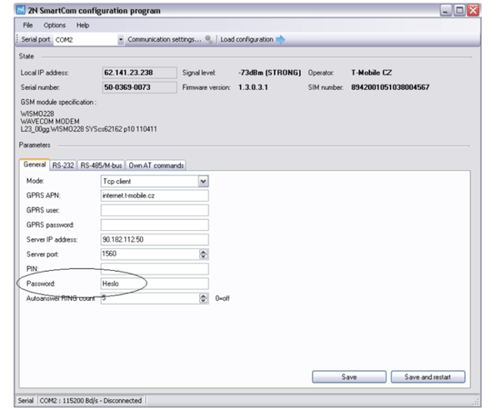Click the Load configuration arrow icon
Image resolution: width=500 pixels, height=410 pixels.
coord(280,40)
